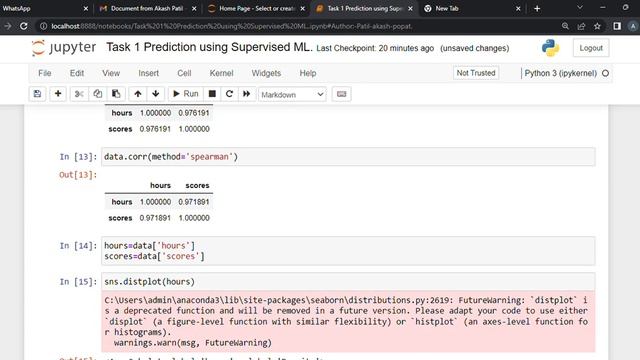Image resolution: width=640 pixels, height=360 pixels.
Task: Click the Last Checkpoint text
Action: pyautogui.click(x=375, y=48)
